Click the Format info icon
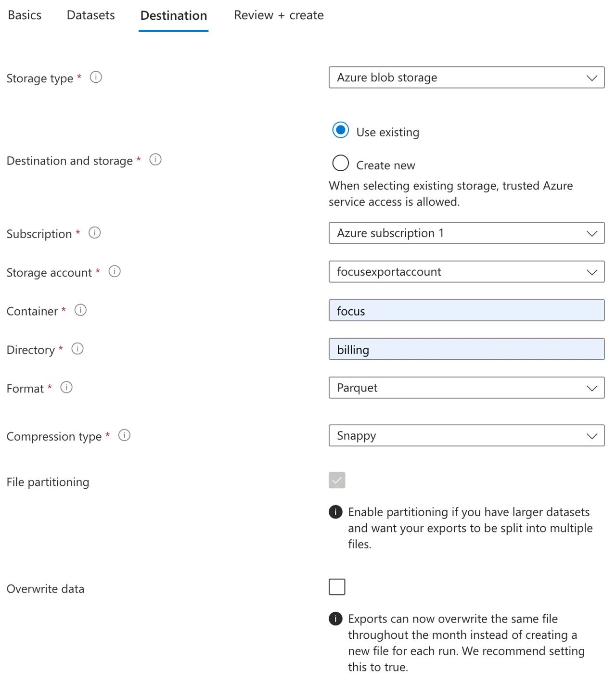Viewport: 616px width, 684px height. click(x=66, y=387)
